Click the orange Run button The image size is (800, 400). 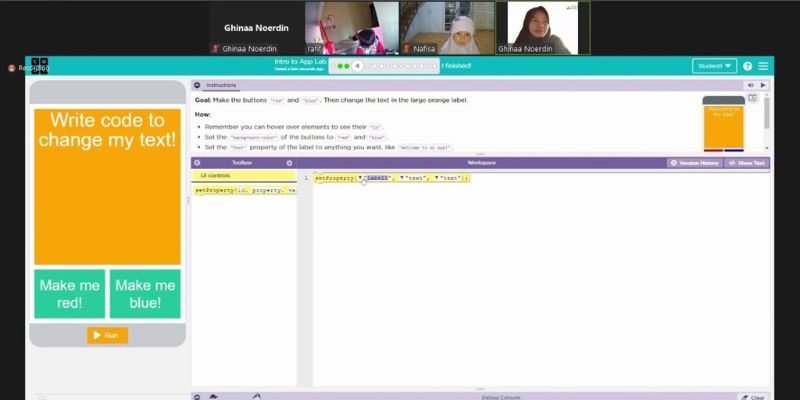[107, 335]
